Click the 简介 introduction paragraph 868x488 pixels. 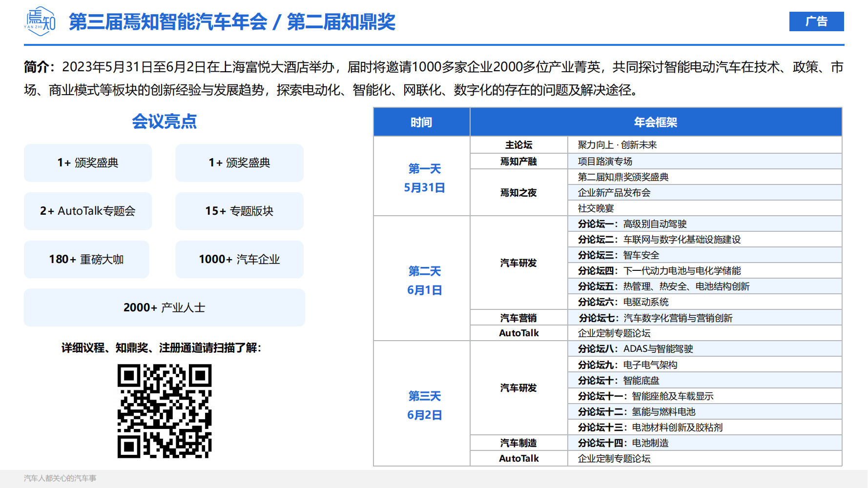(434, 78)
